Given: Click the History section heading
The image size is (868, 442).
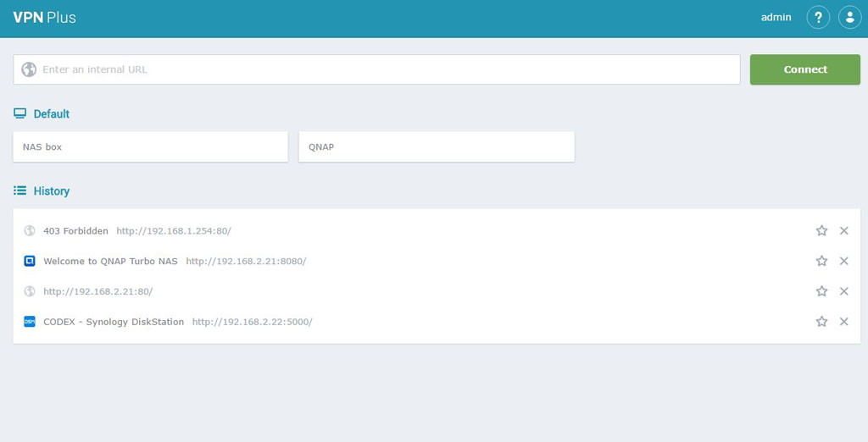Looking at the screenshot, I should click(x=52, y=191).
